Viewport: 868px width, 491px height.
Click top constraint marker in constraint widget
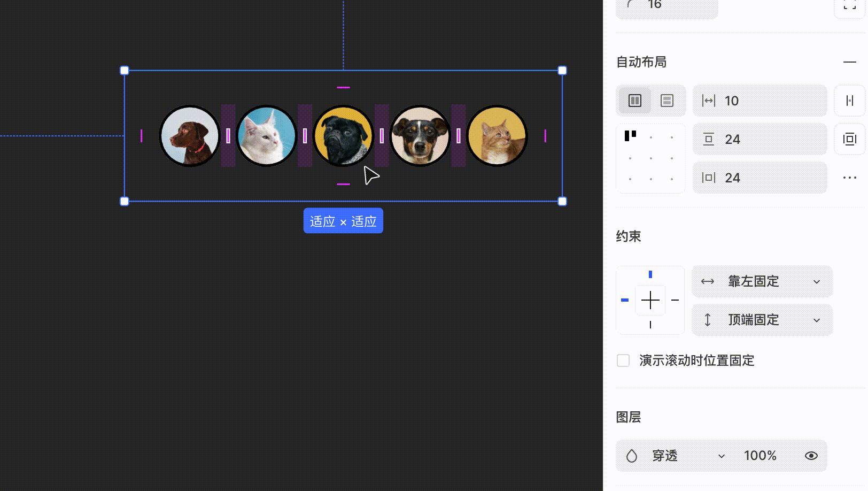click(x=650, y=274)
